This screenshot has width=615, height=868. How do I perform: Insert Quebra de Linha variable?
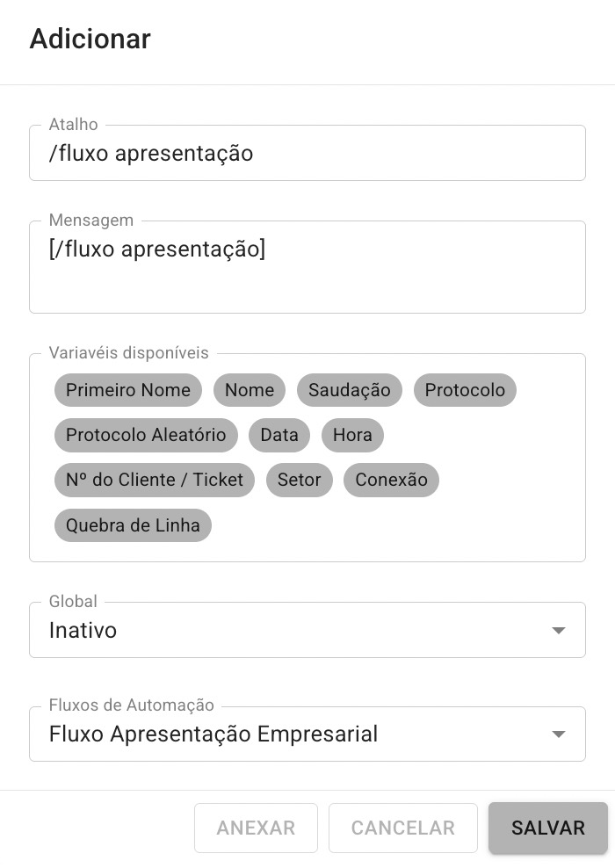[133, 524]
